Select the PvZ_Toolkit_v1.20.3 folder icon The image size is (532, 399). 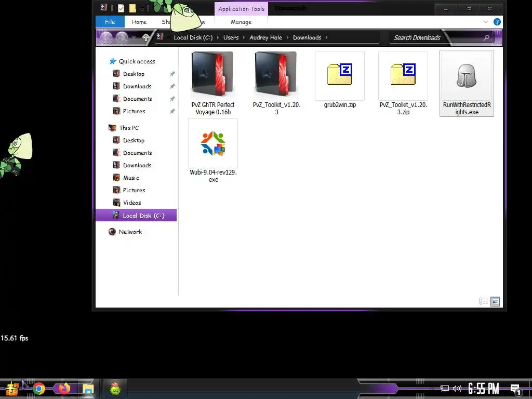pos(276,74)
